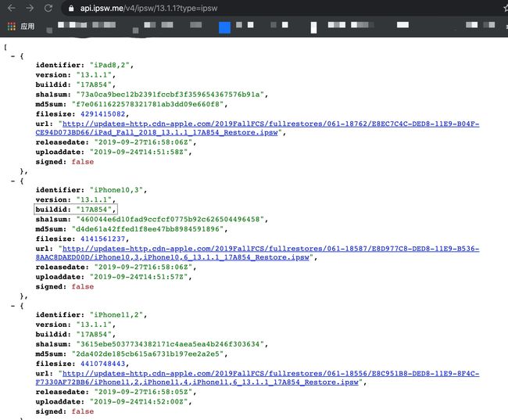
Task: Select the filesize value 4410748443
Action: (102, 364)
